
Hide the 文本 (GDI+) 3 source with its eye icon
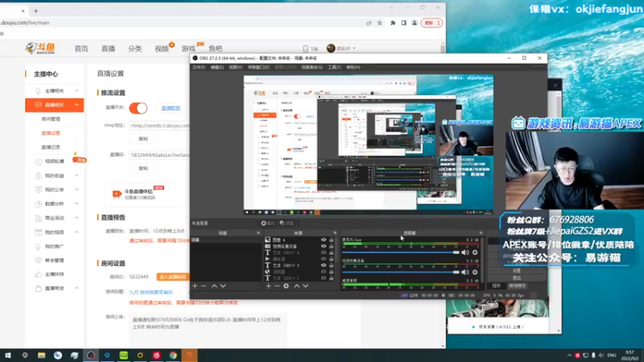click(x=324, y=265)
